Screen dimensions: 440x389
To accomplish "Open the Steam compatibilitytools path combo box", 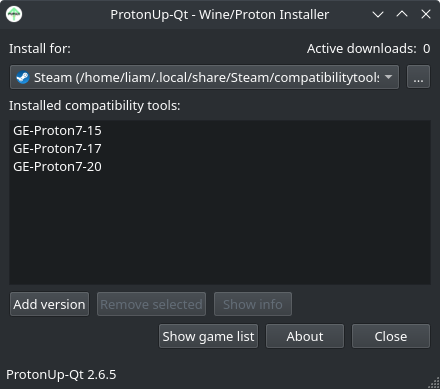I will pos(204,77).
